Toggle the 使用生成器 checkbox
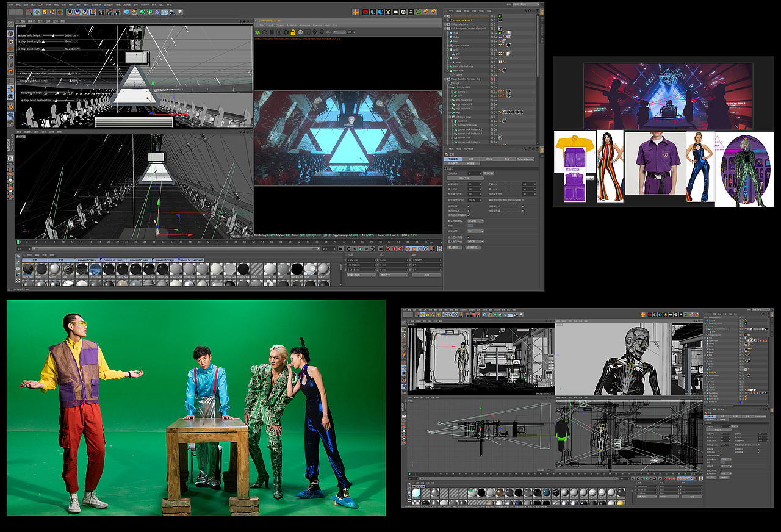781x532 pixels. [469, 210]
